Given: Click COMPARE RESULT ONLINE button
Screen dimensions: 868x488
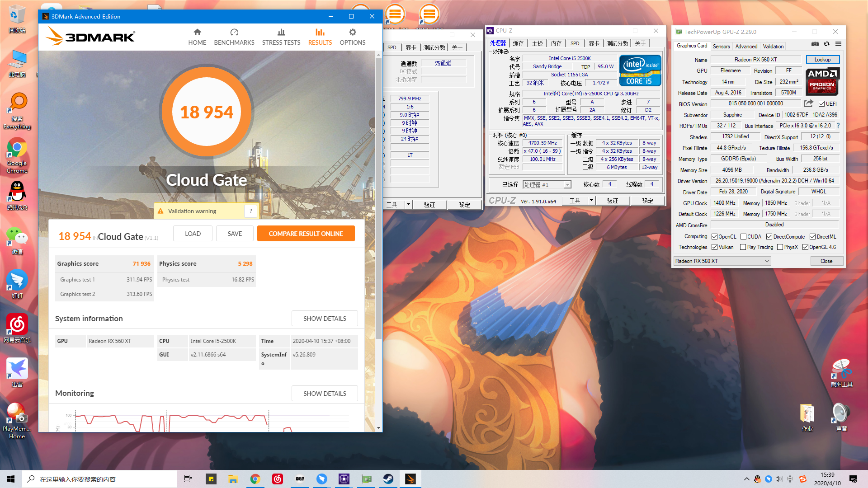Looking at the screenshot, I should click(306, 234).
